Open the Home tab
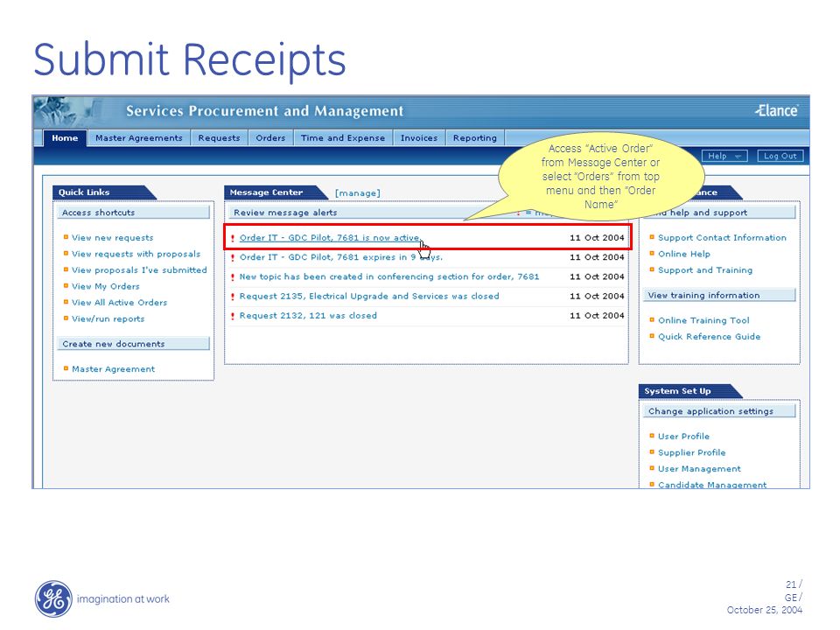 click(65, 137)
